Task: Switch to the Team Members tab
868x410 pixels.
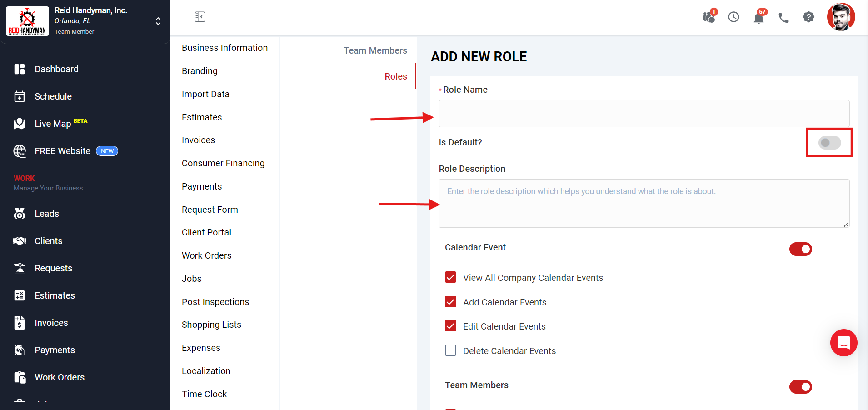Action: [x=375, y=50]
